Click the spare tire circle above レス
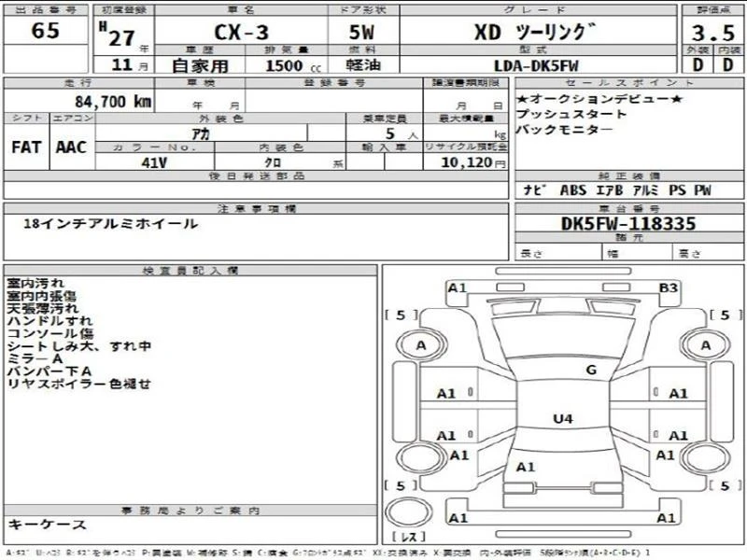The image size is (747, 560). pyautogui.click(x=408, y=512)
